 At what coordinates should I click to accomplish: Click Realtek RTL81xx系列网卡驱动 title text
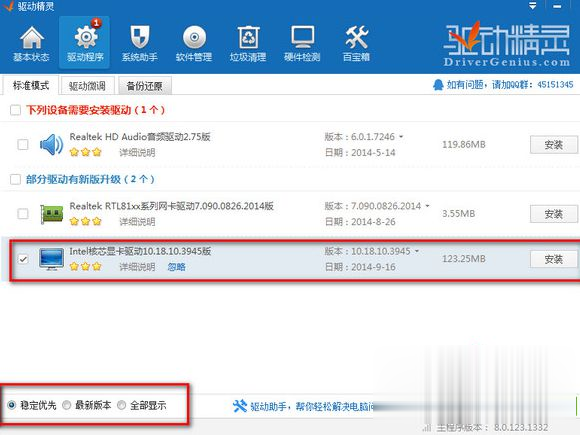pyautogui.click(x=172, y=206)
